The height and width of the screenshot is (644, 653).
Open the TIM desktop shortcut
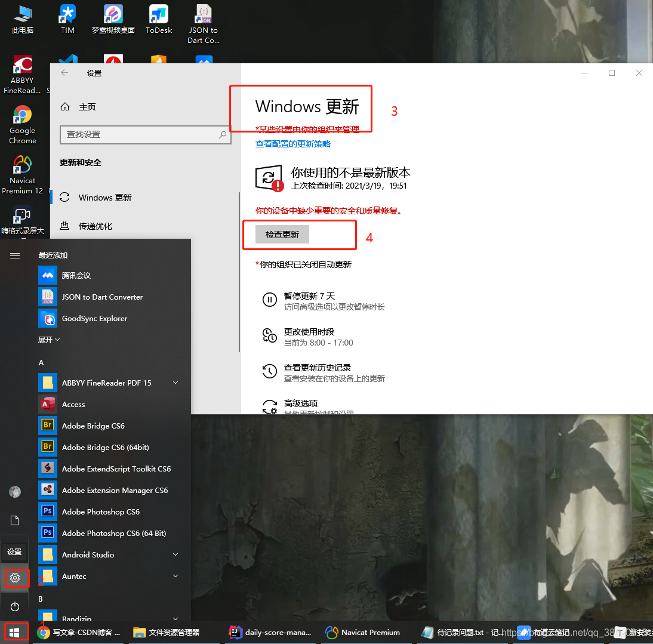pyautogui.click(x=67, y=19)
